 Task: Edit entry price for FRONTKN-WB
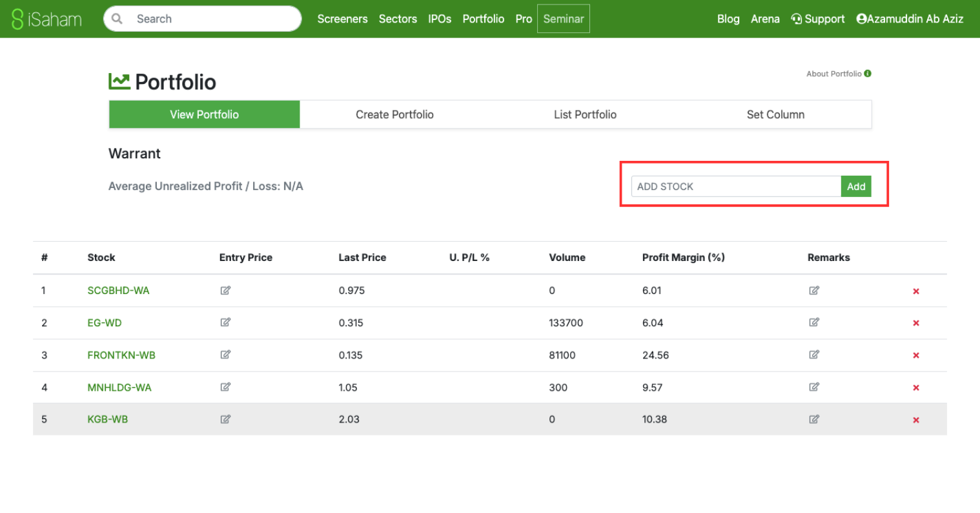pyautogui.click(x=225, y=355)
